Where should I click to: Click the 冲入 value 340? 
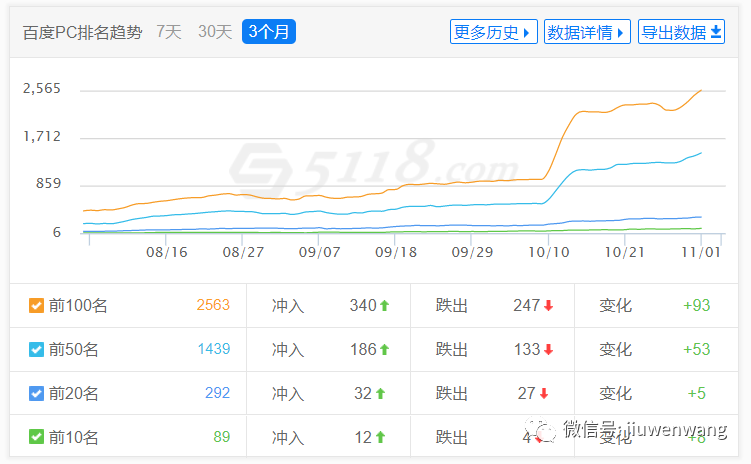[363, 305]
